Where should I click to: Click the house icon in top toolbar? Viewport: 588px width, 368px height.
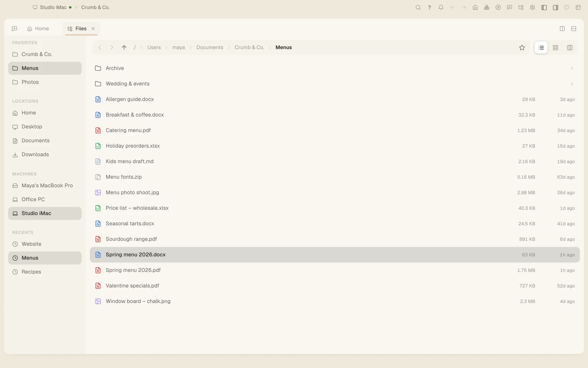coord(475,7)
